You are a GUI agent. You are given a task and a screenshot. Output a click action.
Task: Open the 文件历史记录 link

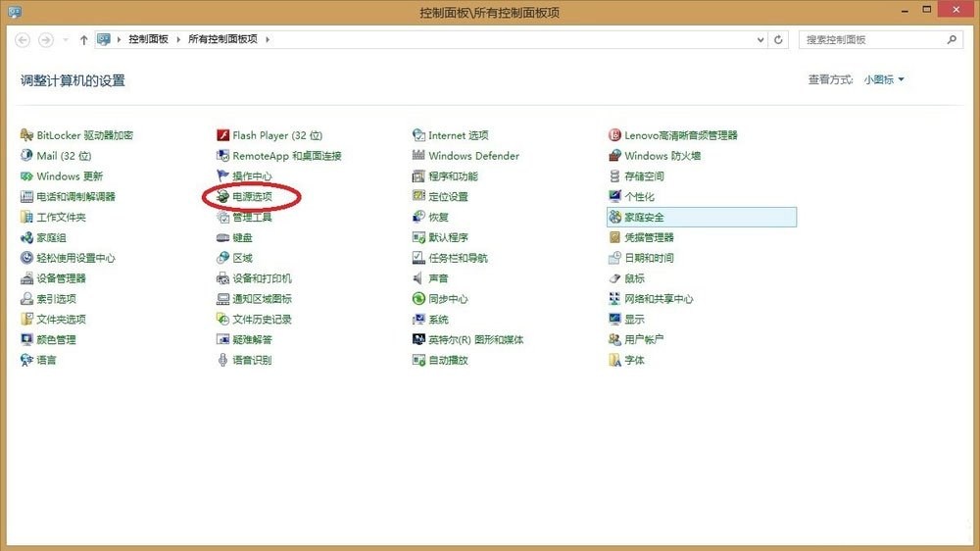(262, 319)
